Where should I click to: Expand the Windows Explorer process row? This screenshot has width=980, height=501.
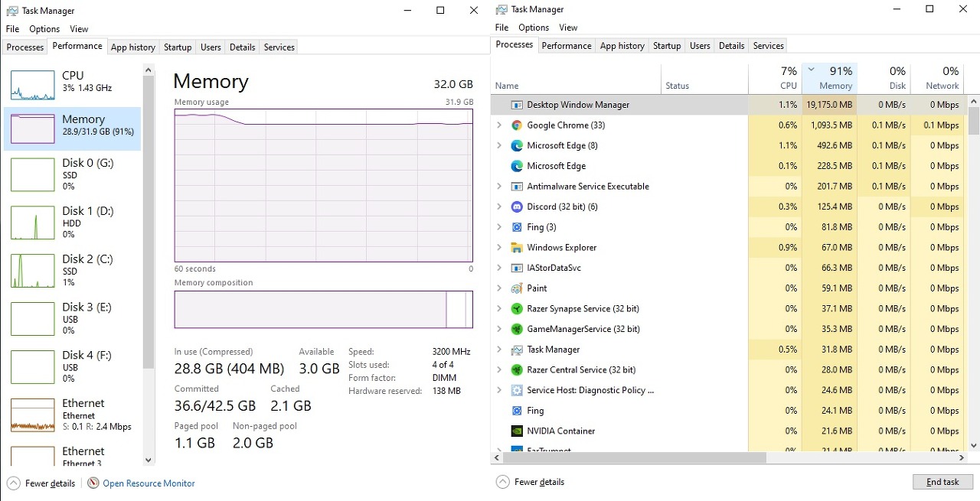point(500,248)
